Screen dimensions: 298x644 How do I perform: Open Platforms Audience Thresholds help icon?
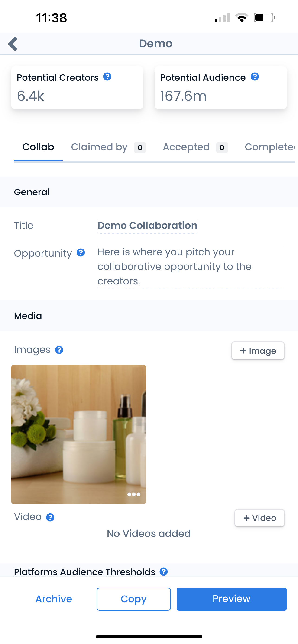tap(164, 571)
